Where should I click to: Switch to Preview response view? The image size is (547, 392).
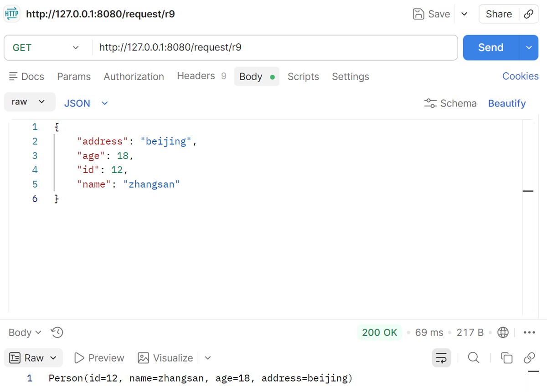(99, 358)
